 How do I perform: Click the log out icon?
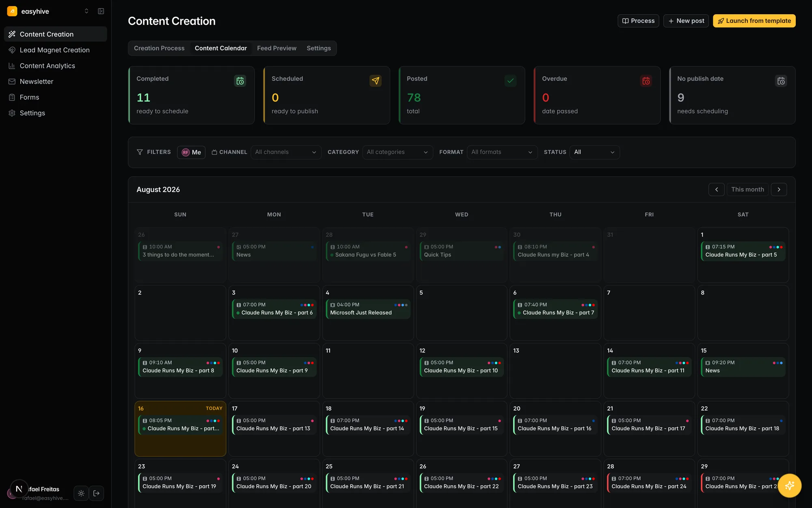click(97, 493)
